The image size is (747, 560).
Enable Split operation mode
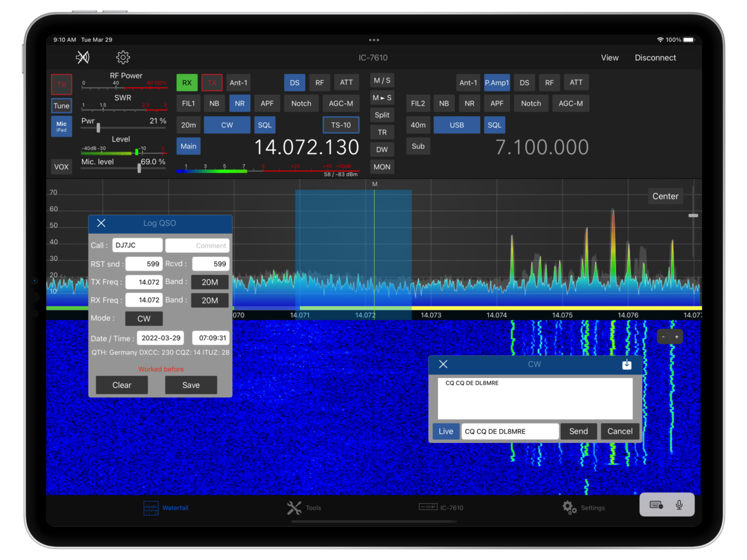coord(382,115)
